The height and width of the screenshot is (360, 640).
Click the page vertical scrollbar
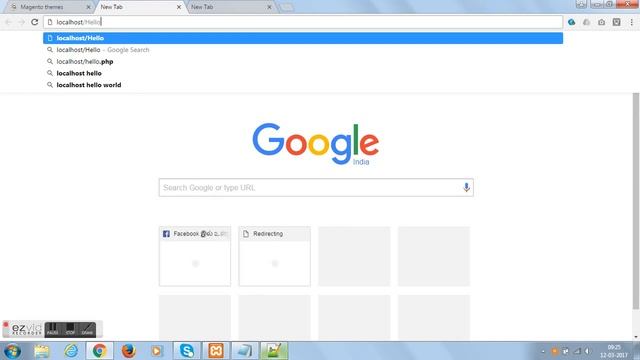pos(636,200)
